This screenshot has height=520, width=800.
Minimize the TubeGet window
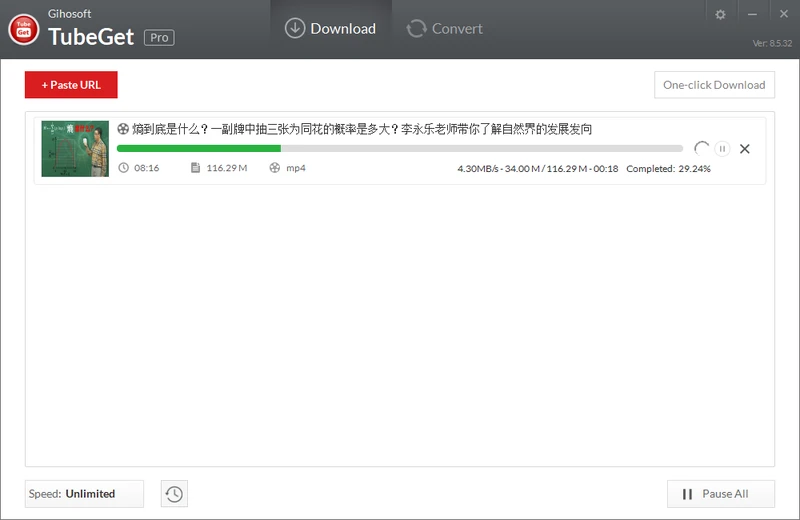pos(752,14)
